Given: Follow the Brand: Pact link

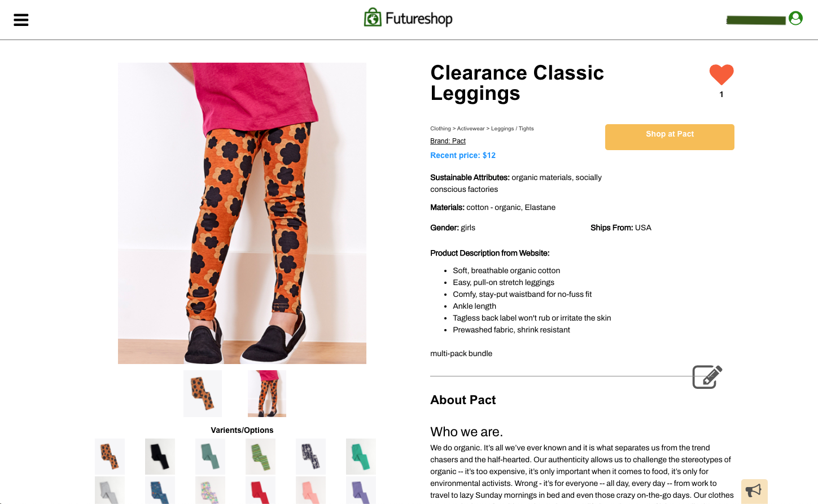Looking at the screenshot, I should 448,141.
